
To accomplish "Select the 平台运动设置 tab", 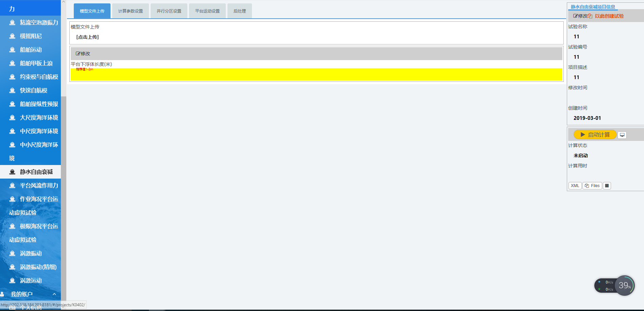I will point(207,11).
